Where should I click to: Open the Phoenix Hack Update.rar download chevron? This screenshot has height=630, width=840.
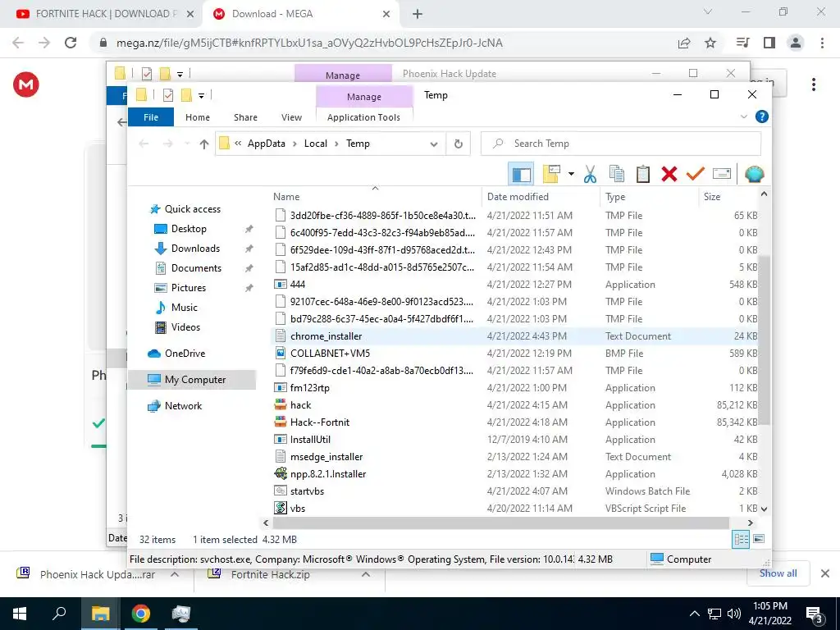(175, 574)
